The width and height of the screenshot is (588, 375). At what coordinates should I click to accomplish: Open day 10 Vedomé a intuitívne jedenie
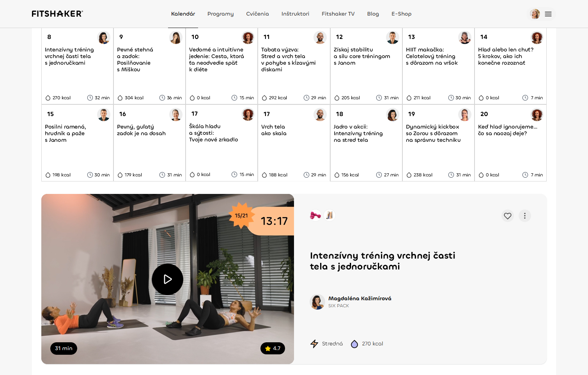(221, 66)
